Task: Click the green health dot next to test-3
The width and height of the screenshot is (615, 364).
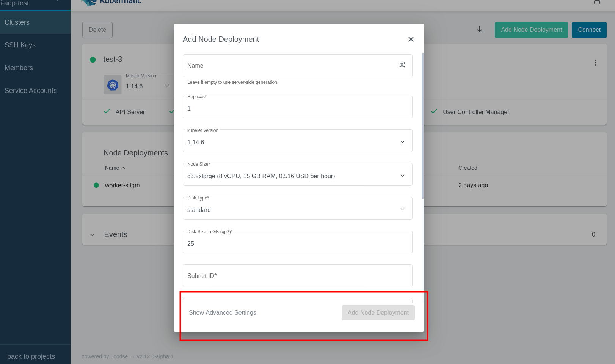Action: pos(93,59)
